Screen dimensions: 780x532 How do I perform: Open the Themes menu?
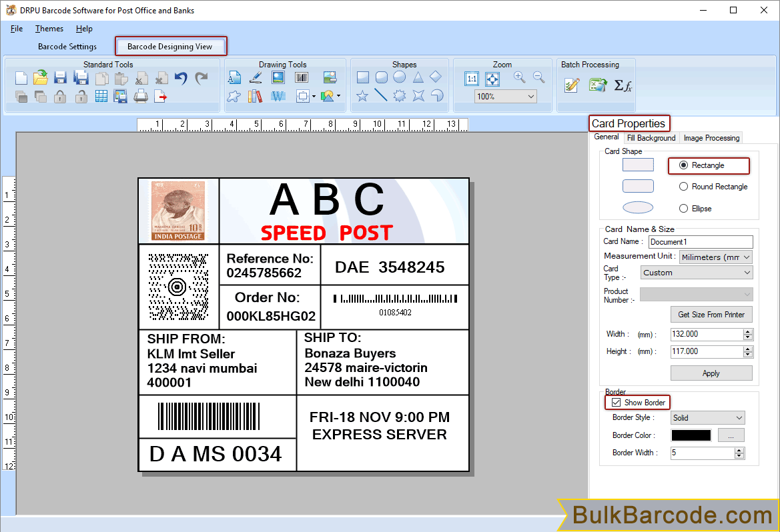pos(49,29)
